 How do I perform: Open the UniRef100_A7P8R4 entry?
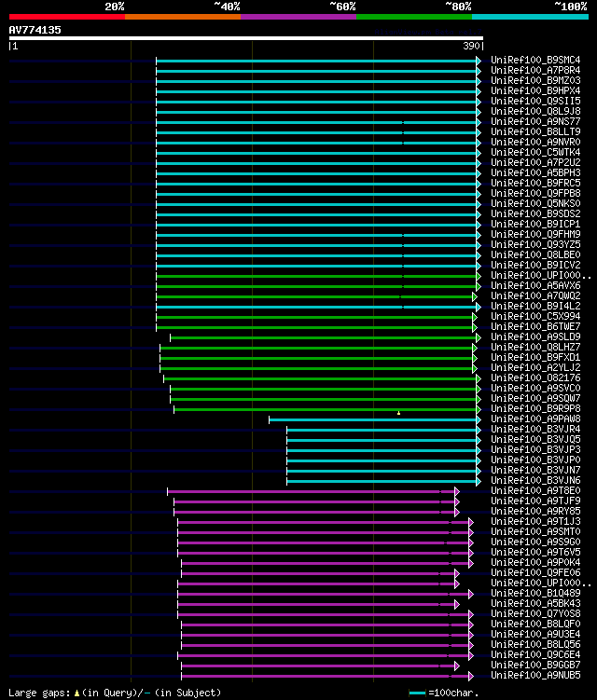pyautogui.click(x=535, y=70)
